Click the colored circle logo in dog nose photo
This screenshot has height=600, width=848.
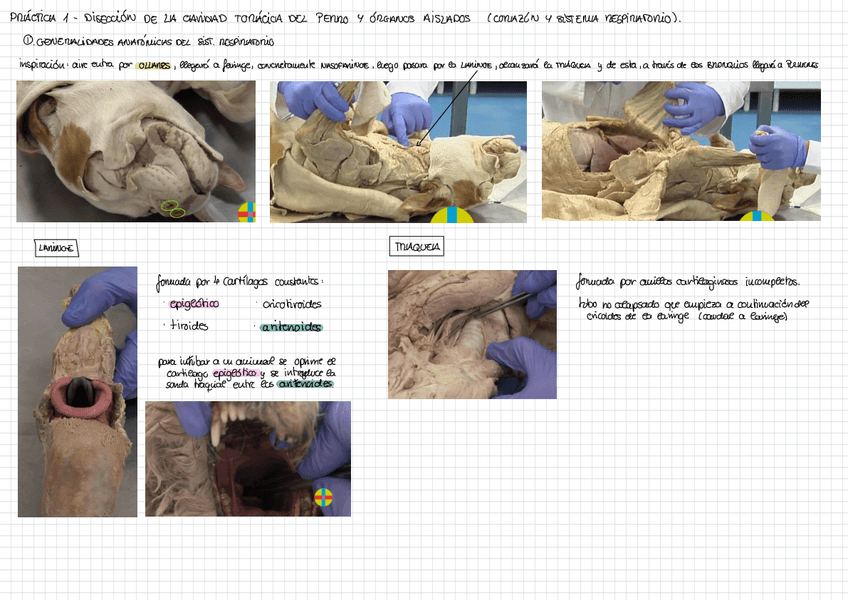[x=247, y=212]
